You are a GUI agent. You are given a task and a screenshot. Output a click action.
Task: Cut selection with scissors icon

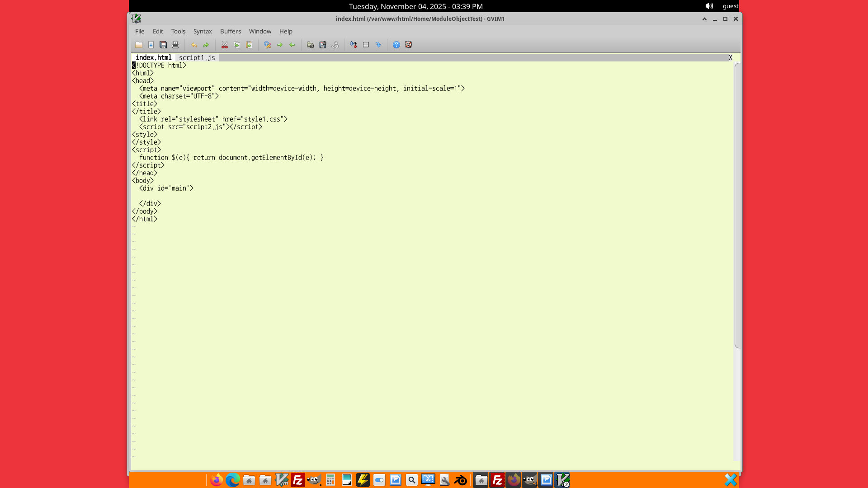coord(225,45)
